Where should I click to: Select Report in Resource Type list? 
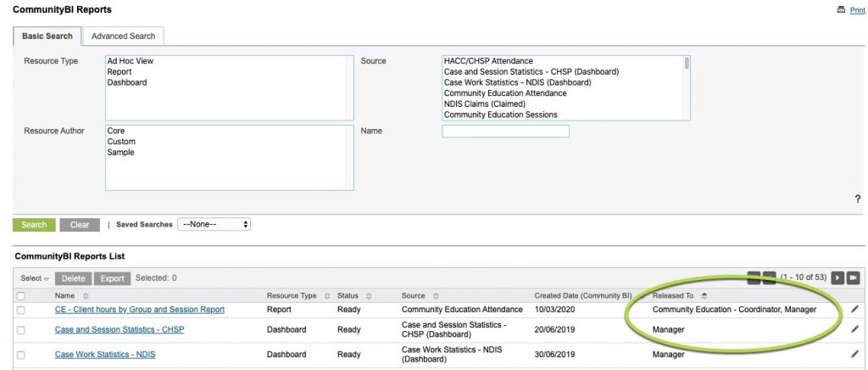click(120, 72)
